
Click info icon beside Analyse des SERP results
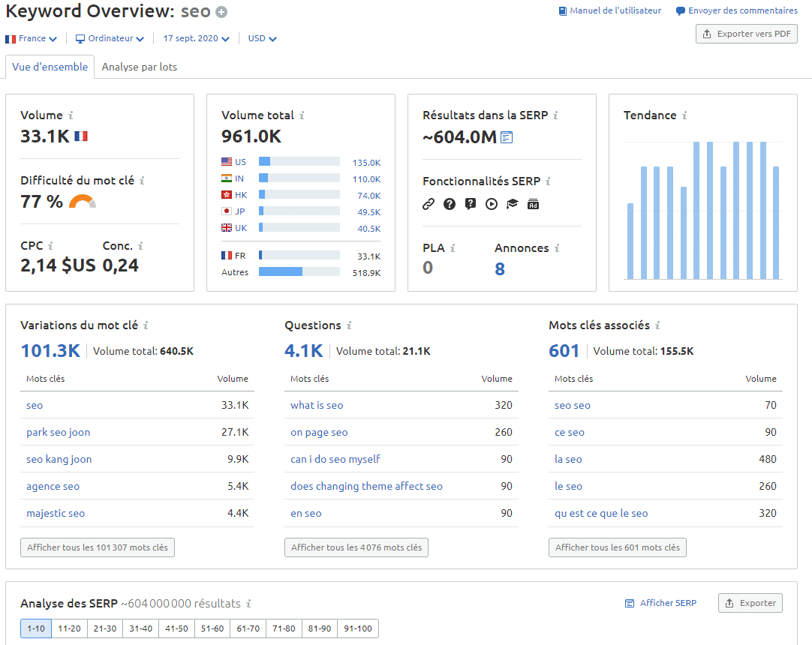click(x=248, y=604)
